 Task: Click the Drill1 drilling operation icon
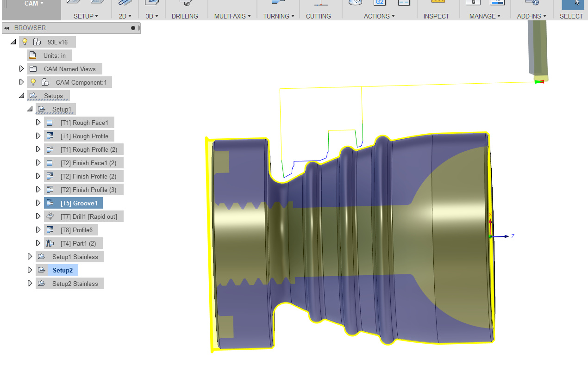tap(50, 216)
